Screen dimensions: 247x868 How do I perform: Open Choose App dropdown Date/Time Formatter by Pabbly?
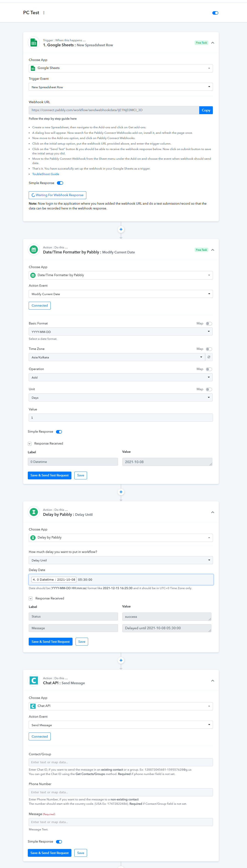click(x=121, y=275)
